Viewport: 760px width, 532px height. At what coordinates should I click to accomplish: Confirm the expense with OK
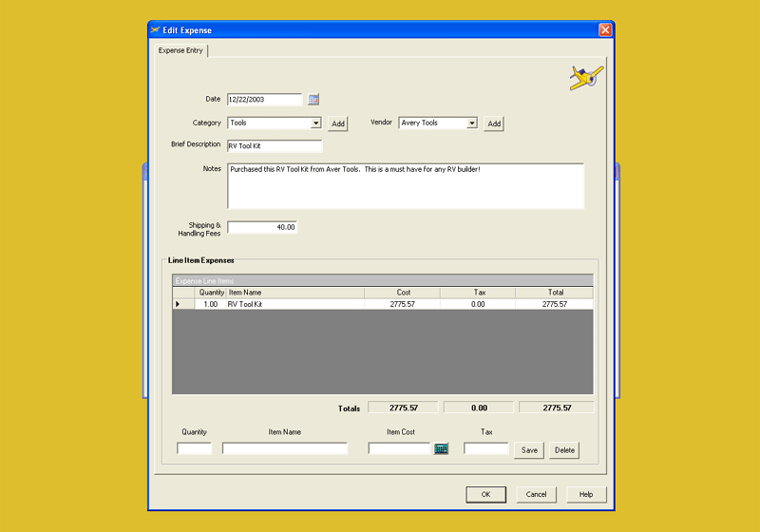tap(485, 494)
